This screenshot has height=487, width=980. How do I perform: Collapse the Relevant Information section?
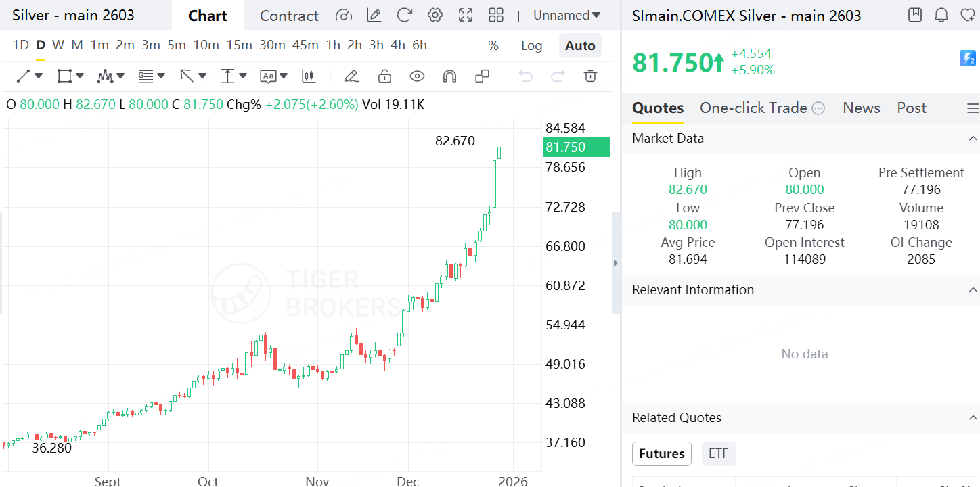point(973,290)
